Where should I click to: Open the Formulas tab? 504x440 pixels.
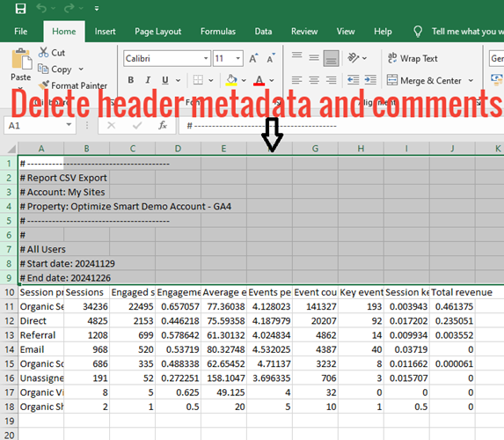click(x=218, y=32)
